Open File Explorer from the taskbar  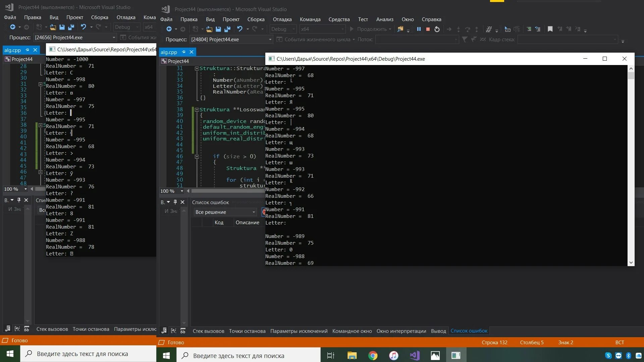tap(352, 355)
